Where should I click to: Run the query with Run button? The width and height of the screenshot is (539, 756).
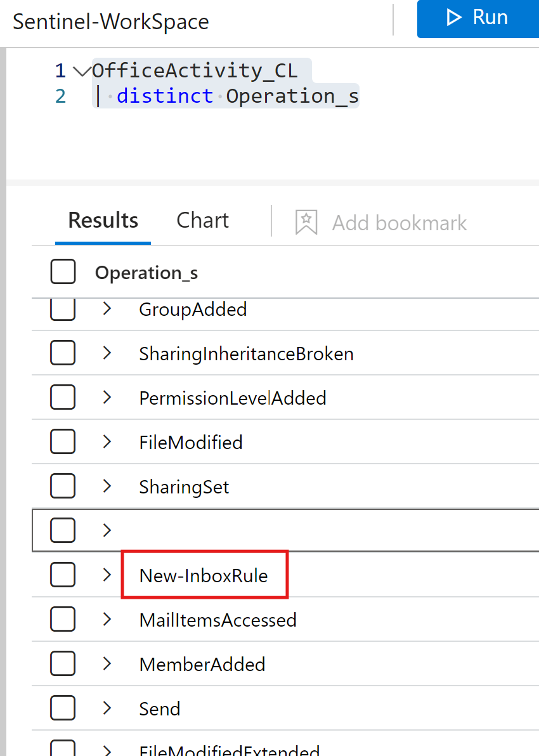tap(478, 18)
